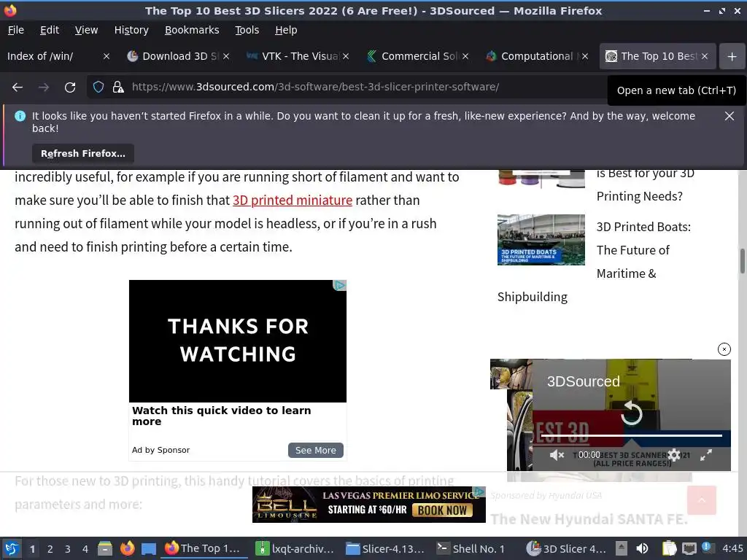Switch to lxqt-archiver taskbar window
This screenshot has height=560, width=747.
pos(295,548)
